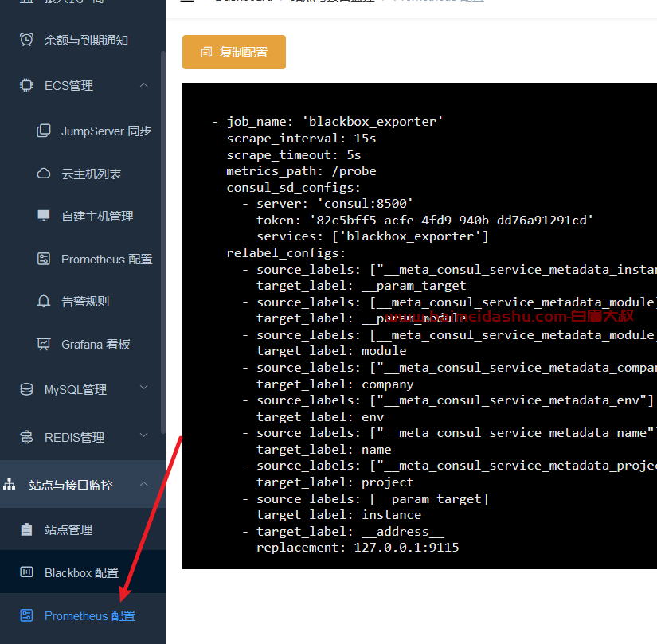The height and width of the screenshot is (644, 657).
Task: Click the server: 'consul:8500' line
Action: [327, 204]
